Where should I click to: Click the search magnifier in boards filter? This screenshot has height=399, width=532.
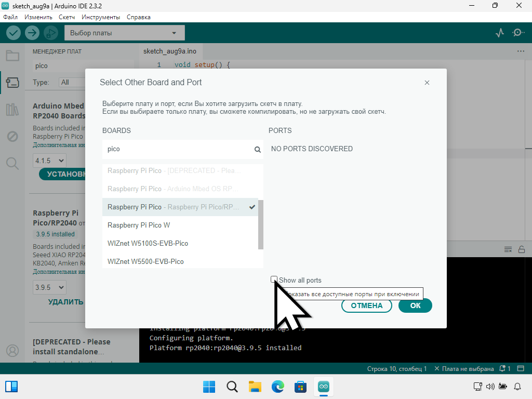pos(258,149)
